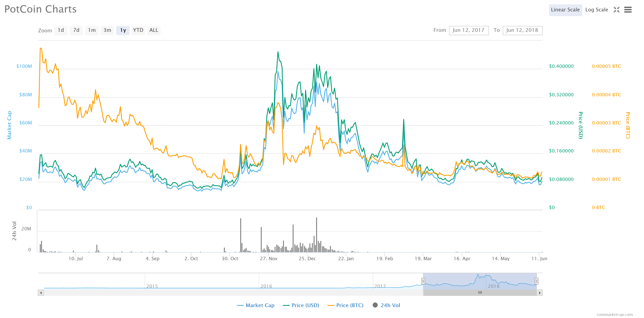Screen dimensions: 644x318
Task: Click the 2017 label in navigator
Action: coord(380,286)
